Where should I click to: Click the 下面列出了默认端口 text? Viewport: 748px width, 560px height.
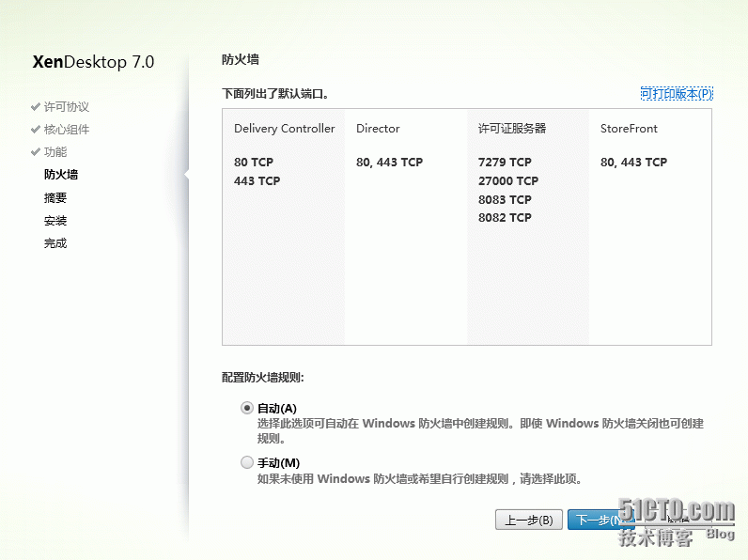[x=275, y=94]
